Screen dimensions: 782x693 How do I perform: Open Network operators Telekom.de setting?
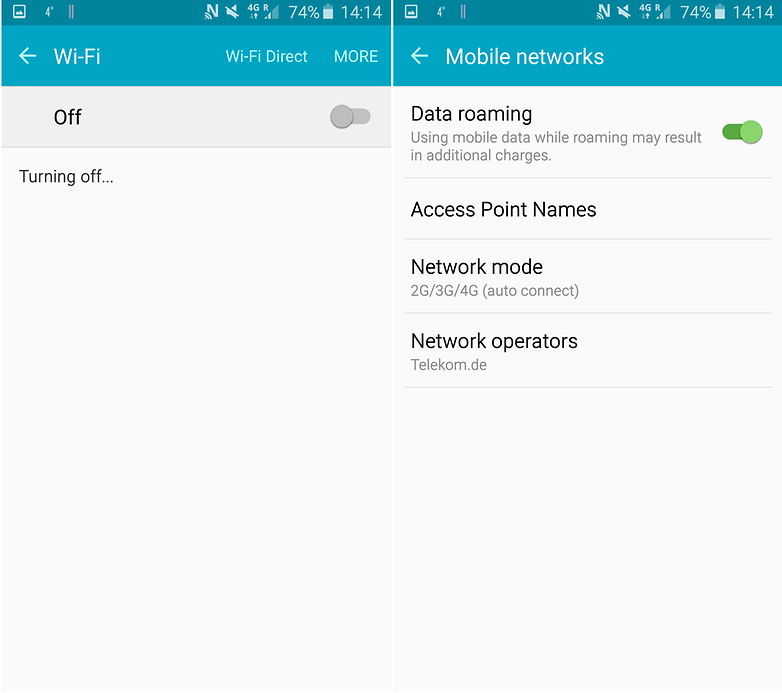[588, 351]
